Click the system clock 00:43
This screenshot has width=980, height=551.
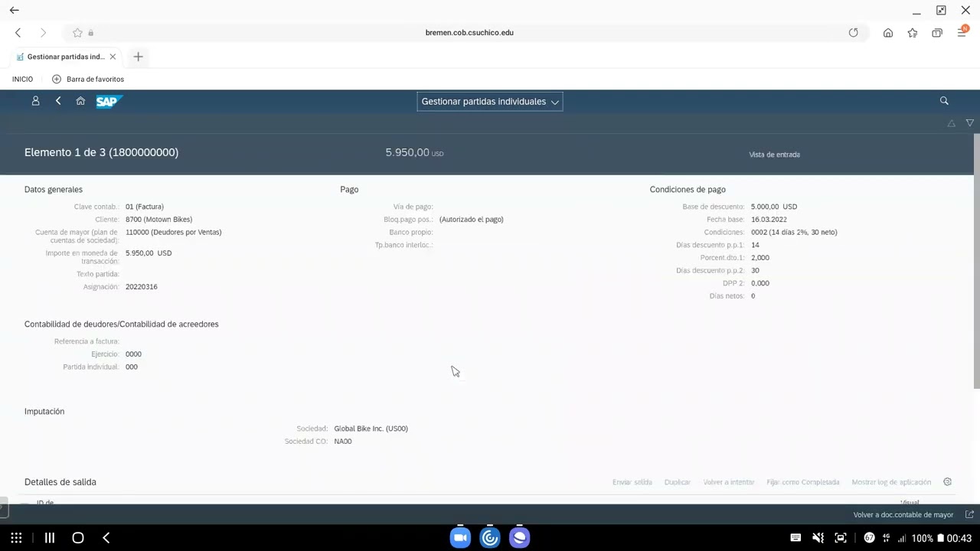coord(959,538)
